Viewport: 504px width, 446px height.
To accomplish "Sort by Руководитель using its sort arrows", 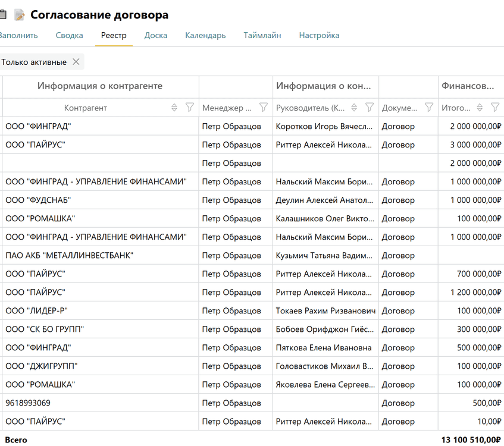I will click(x=354, y=108).
